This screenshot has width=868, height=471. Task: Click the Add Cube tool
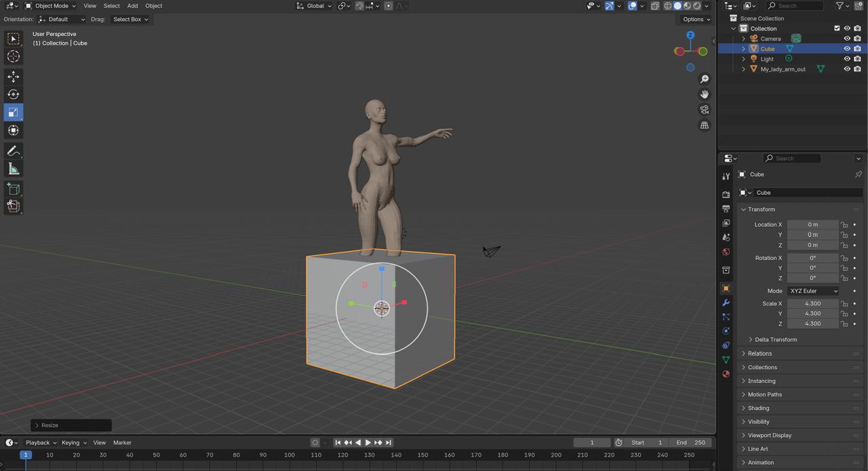13,189
